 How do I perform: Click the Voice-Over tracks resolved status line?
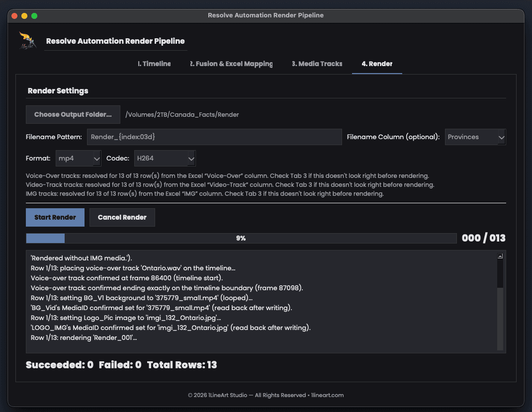tap(227, 175)
